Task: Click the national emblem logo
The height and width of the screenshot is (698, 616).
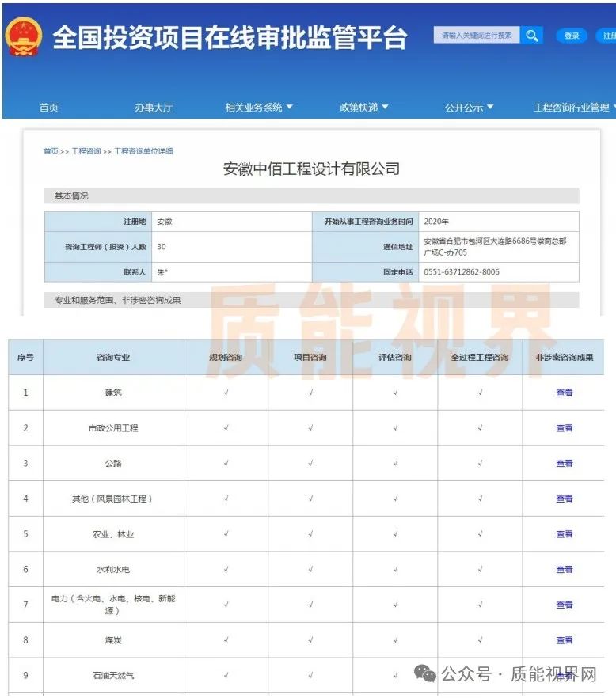Action: 24,36
